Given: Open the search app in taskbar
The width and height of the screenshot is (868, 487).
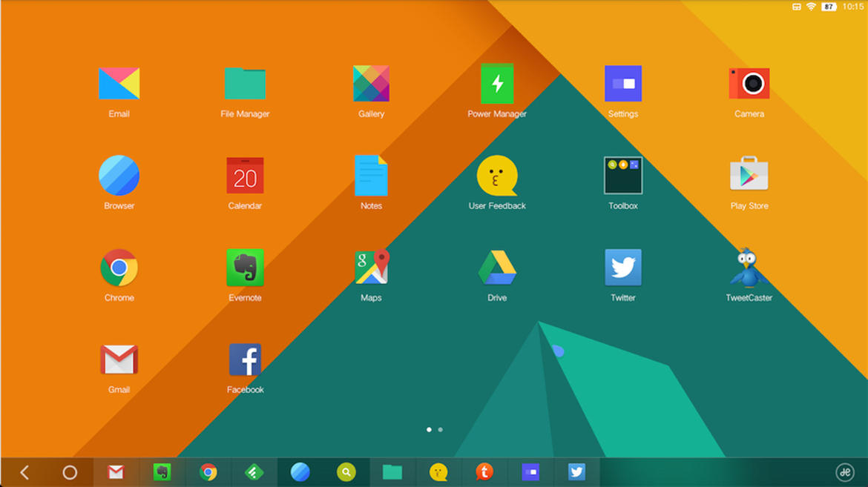Looking at the screenshot, I should click(x=346, y=472).
